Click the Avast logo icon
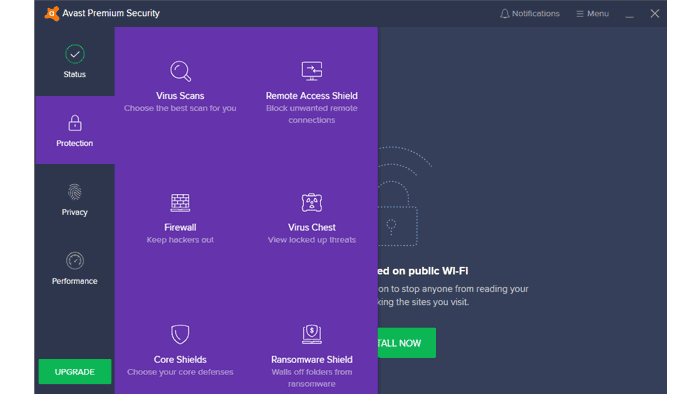 (x=52, y=13)
